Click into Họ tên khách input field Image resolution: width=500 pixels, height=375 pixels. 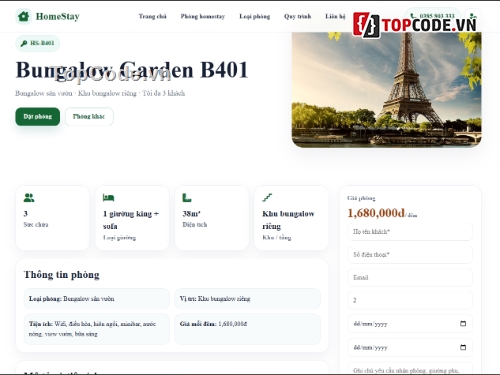[x=410, y=231]
